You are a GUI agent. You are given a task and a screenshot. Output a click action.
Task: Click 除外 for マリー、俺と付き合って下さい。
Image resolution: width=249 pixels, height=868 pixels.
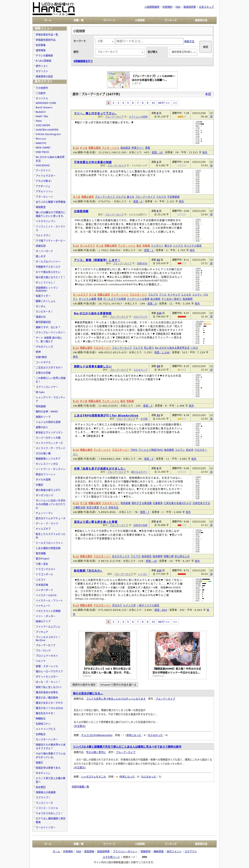[x=205, y=152]
